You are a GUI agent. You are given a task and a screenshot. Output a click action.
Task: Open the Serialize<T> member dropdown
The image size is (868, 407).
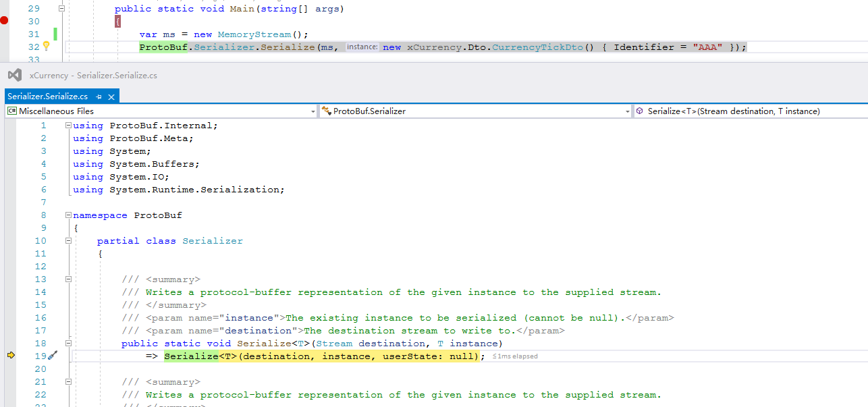point(750,111)
